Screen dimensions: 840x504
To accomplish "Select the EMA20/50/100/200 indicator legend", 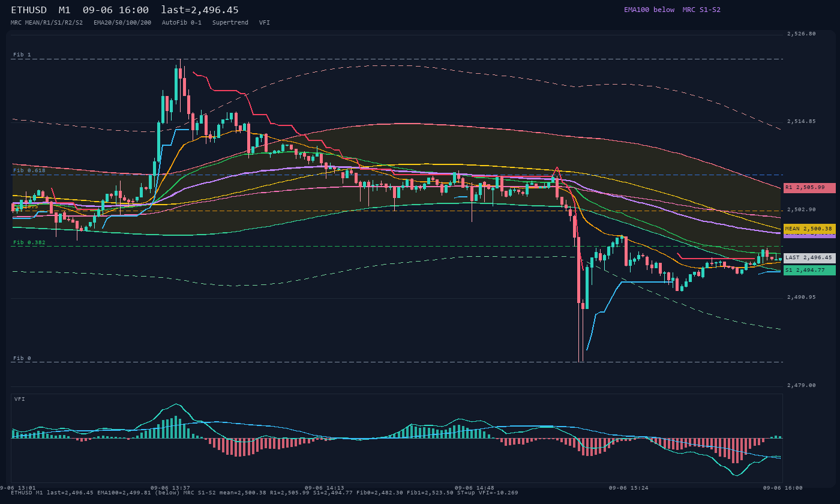I will [x=122, y=22].
